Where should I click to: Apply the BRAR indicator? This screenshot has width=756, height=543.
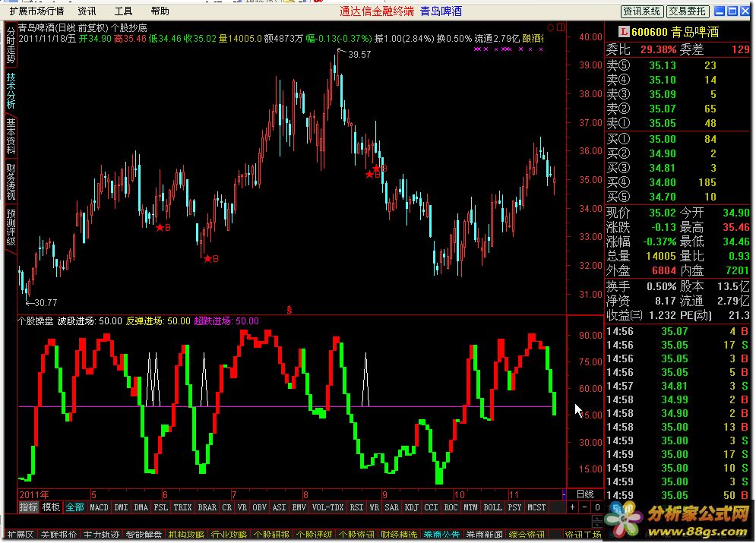click(207, 507)
